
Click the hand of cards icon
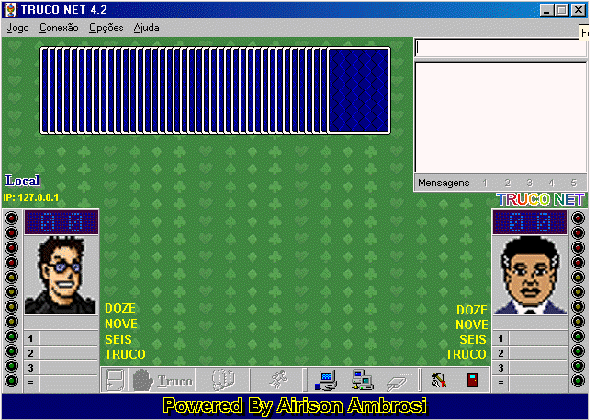pyautogui.click(x=224, y=380)
